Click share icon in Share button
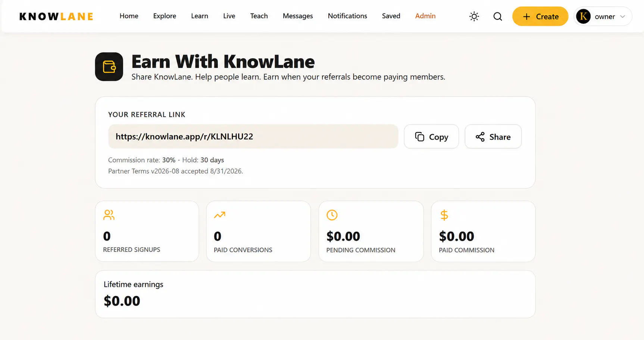Viewport: 644px width, 340px height. click(x=480, y=137)
